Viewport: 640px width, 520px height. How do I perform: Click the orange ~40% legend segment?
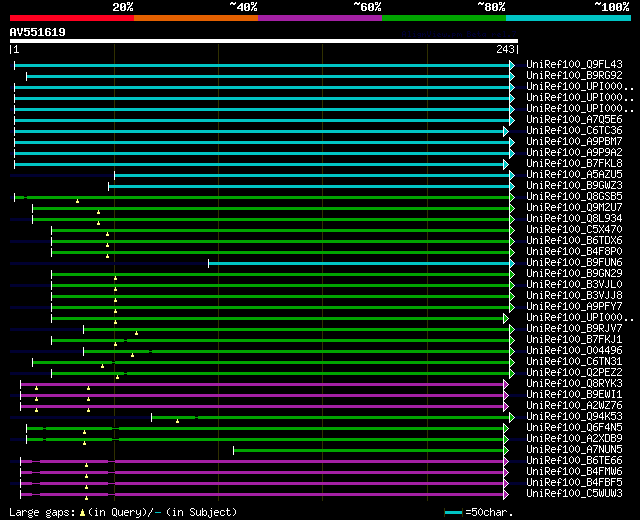coord(195,17)
